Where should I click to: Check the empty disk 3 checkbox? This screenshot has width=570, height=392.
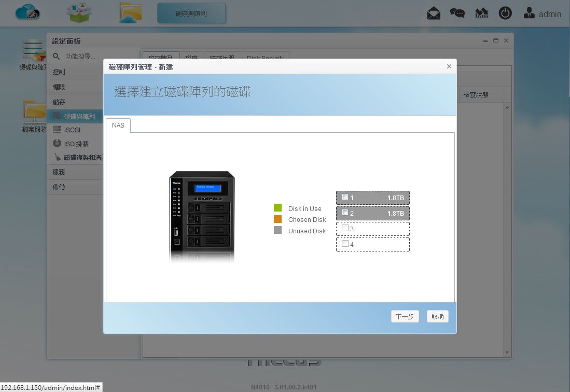click(345, 228)
